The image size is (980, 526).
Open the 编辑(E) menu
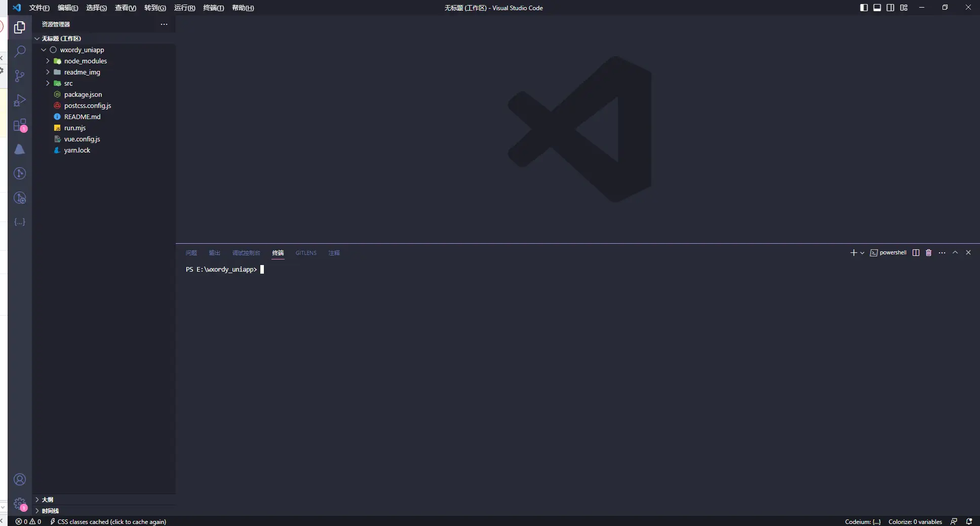(x=68, y=8)
